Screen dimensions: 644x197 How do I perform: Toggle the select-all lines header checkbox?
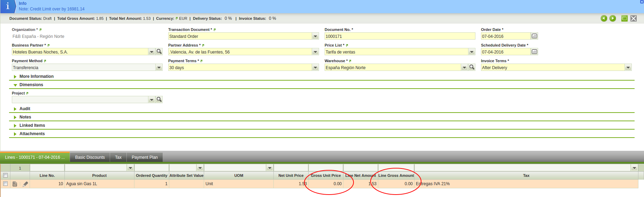point(5,175)
